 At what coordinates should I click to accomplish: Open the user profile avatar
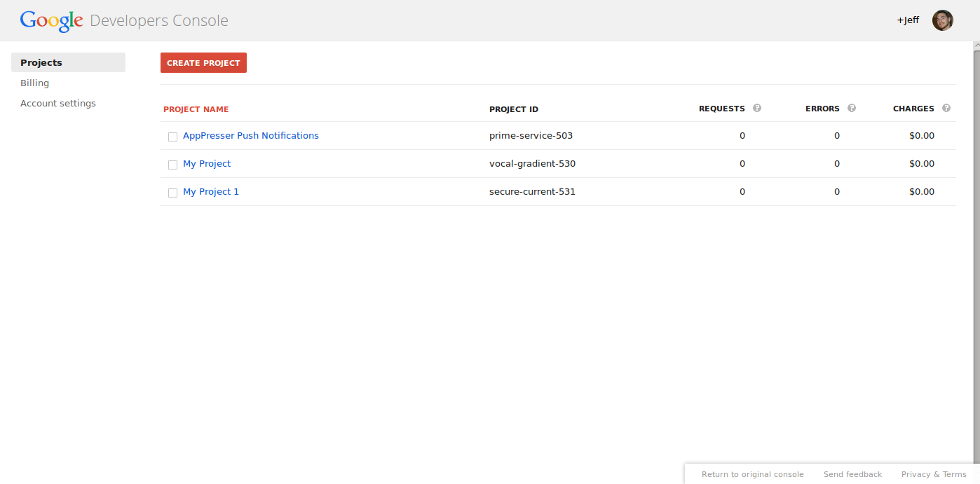[x=942, y=20]
